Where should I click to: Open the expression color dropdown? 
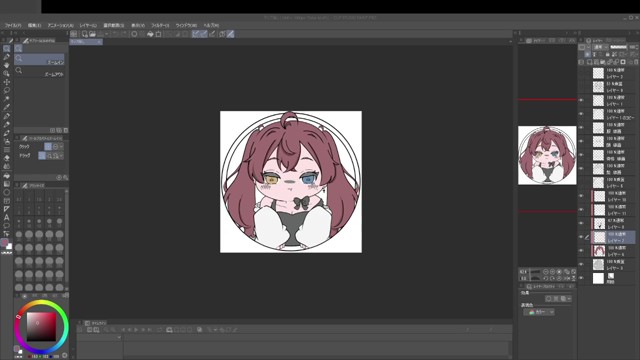tap(539, 312)
